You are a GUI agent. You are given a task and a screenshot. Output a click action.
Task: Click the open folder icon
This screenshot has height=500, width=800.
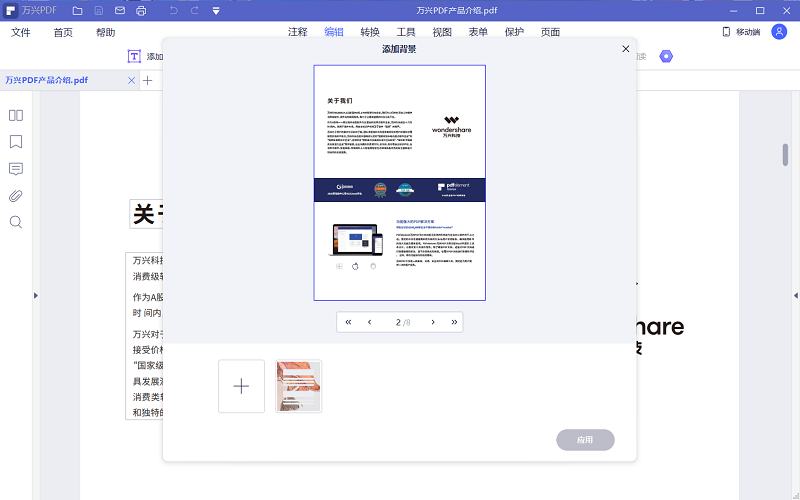tap(77, 11)
